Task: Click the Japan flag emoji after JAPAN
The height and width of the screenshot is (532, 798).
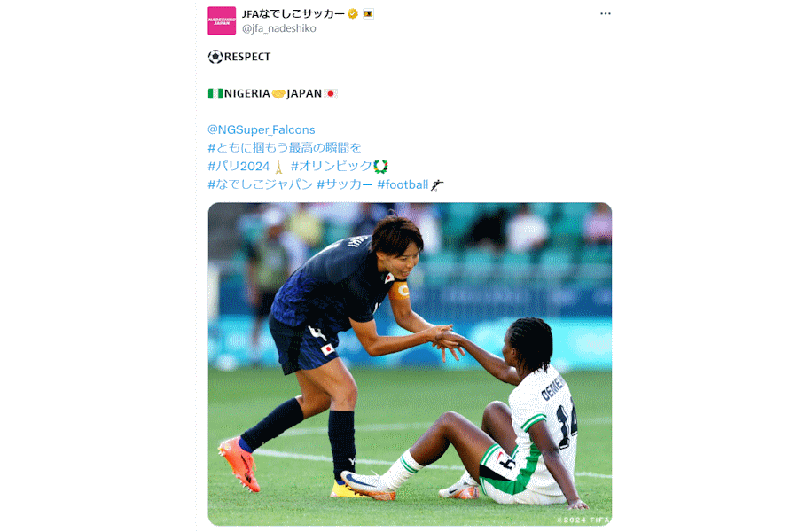Action: pos(331,94)
